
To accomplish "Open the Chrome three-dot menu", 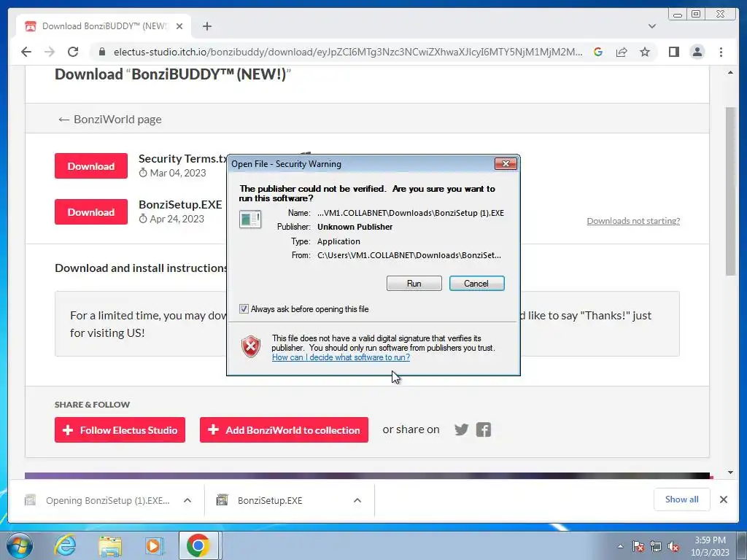I will click(x=721, y=52).
